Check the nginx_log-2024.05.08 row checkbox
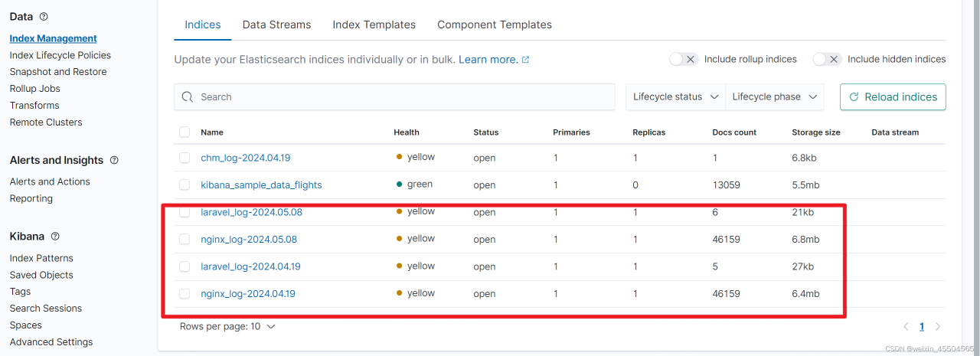Screen dimensions: 980x356 tap(185, 239)
